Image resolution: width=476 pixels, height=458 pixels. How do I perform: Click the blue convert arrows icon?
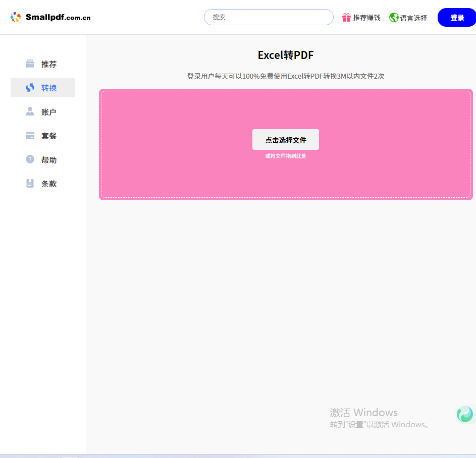coord(30,88)
